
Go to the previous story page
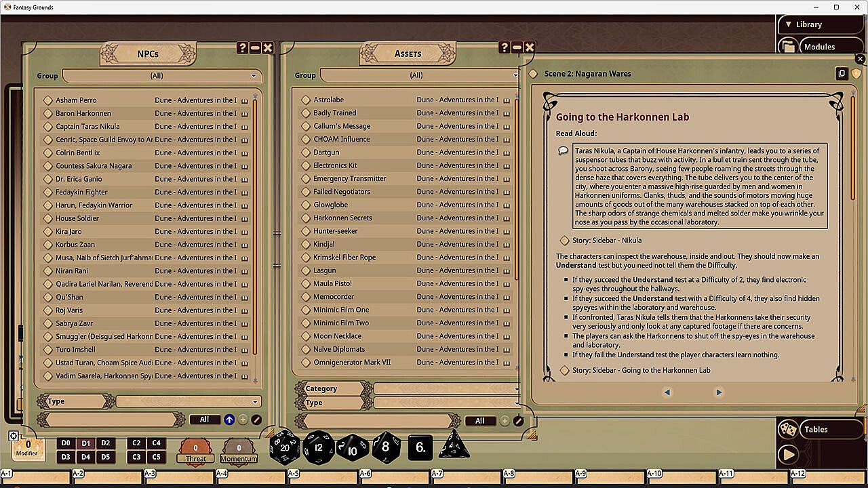tap(667, 392)
